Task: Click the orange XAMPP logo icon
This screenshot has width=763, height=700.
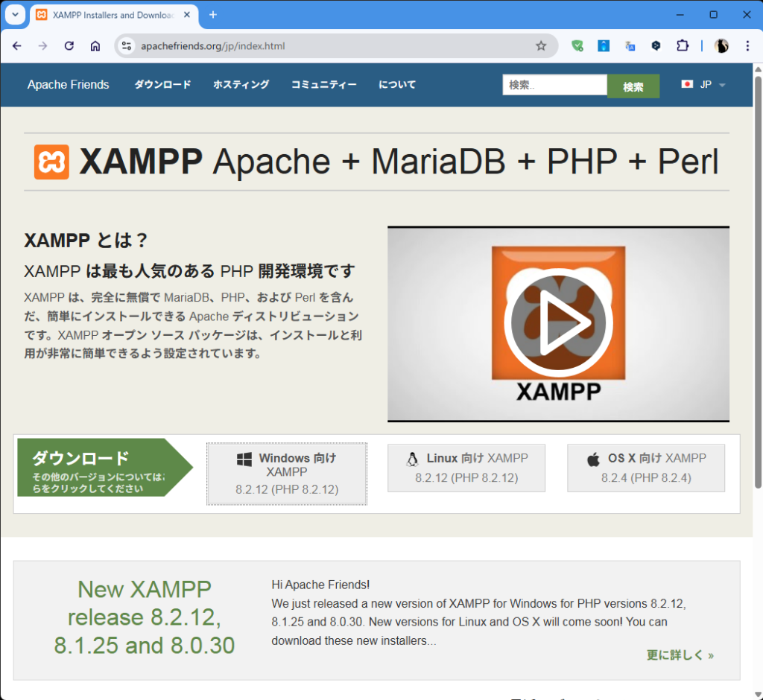Action: 51,162
